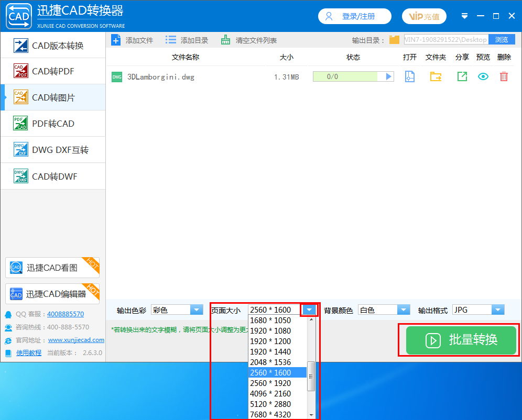Click the Add Directory list icon
Image resolution: width=522 pixels, height=420 pixels.
(171, 40)
